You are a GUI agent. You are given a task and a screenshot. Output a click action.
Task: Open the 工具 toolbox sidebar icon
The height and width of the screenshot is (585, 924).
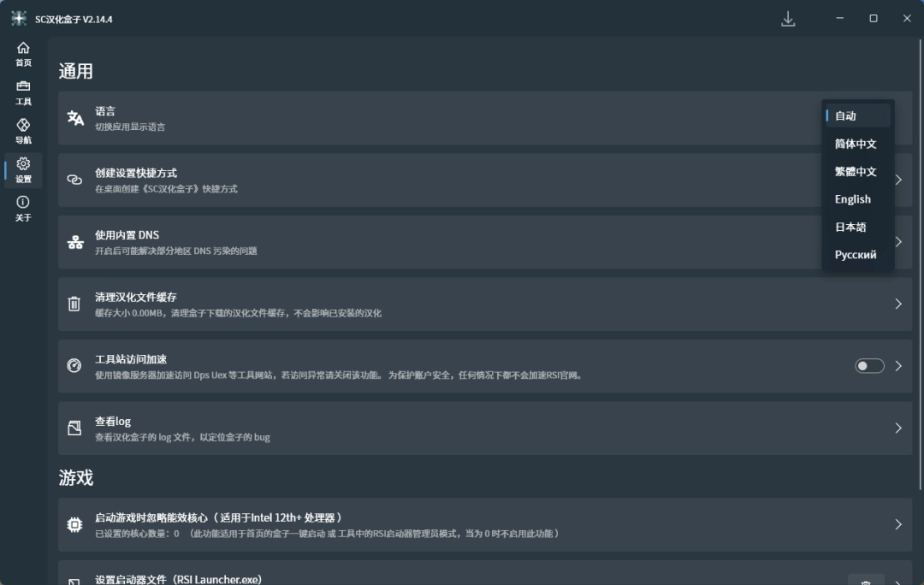click(23, 92)
